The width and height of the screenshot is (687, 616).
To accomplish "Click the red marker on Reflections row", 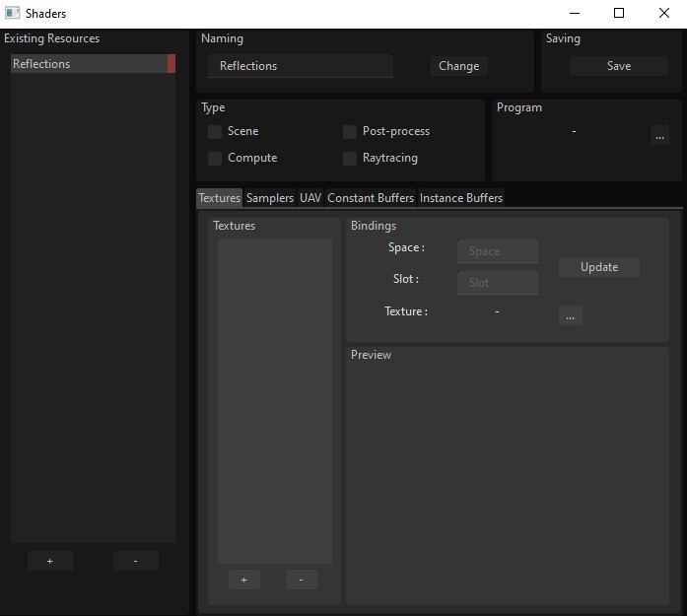I will [172, 64].
